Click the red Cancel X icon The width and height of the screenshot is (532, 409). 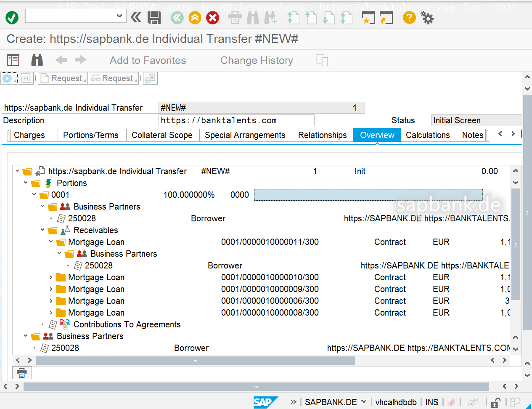coord(213,18)
